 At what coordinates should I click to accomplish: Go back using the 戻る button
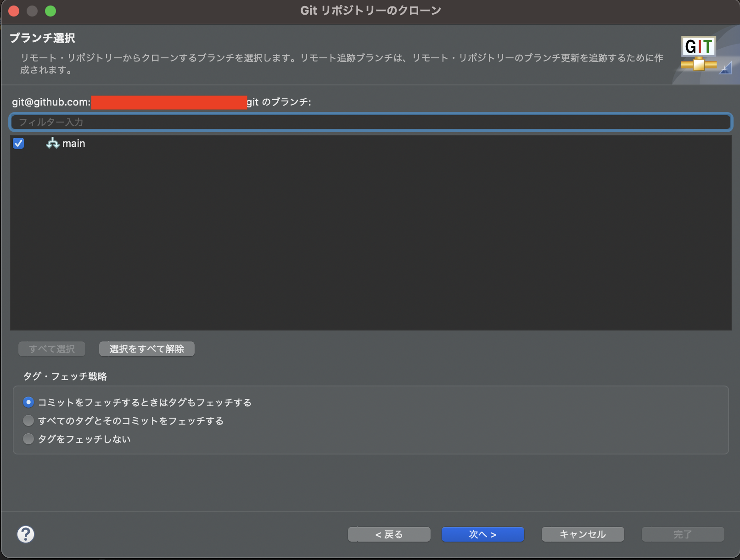[388, 534]
